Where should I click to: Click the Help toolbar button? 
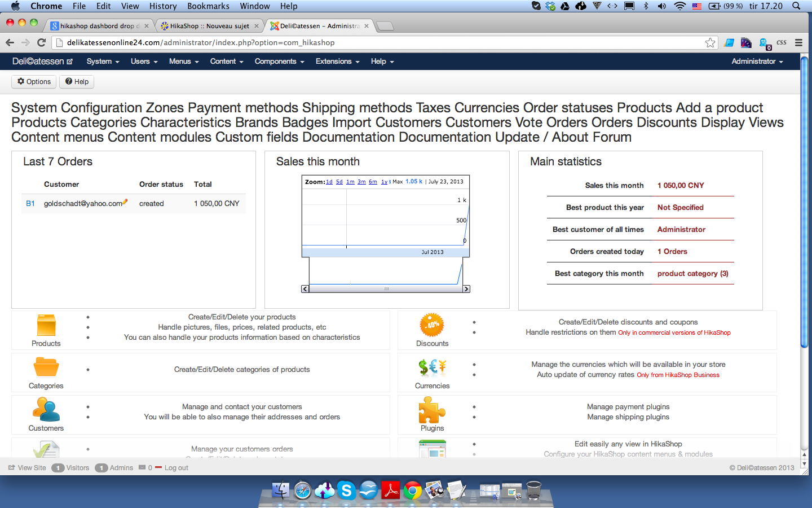[77, 82]
